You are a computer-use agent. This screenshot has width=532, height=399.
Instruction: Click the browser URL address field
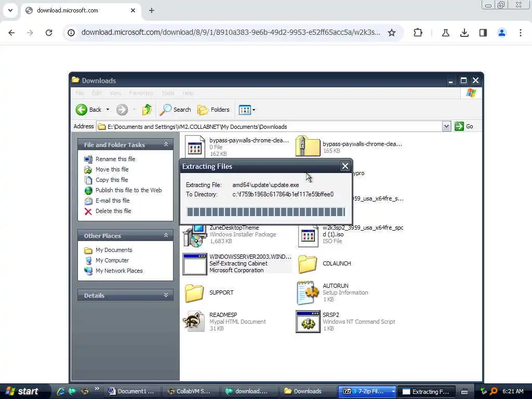[x=231, y=33]
